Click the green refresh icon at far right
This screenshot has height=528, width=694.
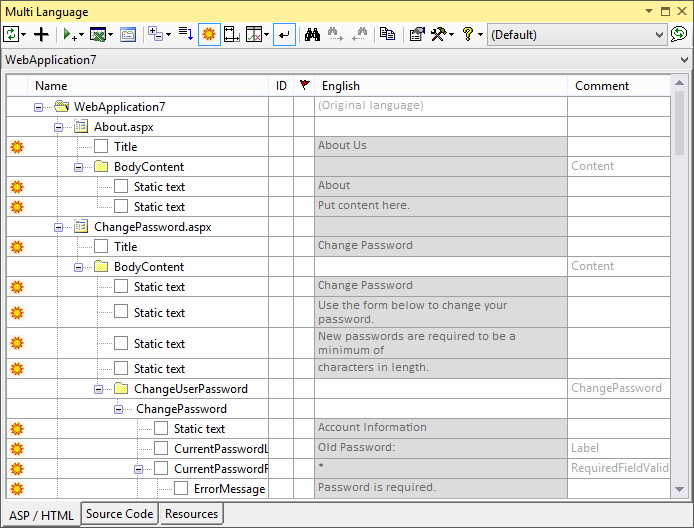click(680, 34)
